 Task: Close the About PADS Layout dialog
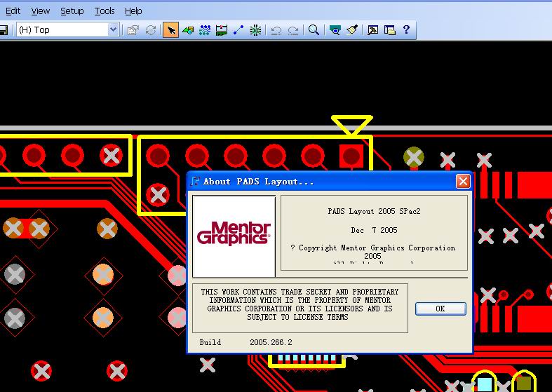pyautogui.click(x=463, y=182)
